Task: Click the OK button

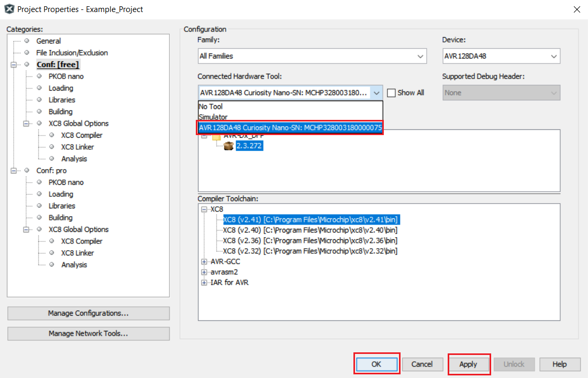Action: click(376, 364)
